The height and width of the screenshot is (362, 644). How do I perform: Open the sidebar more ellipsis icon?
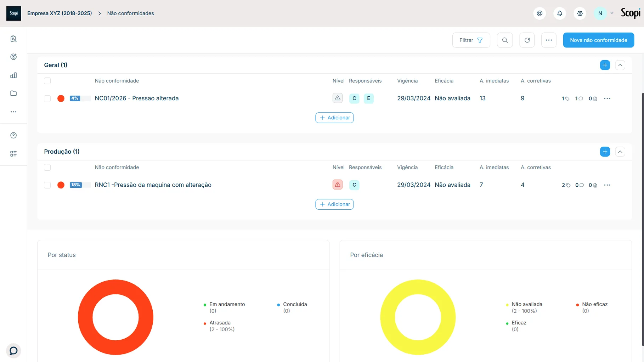click(13, 112)
